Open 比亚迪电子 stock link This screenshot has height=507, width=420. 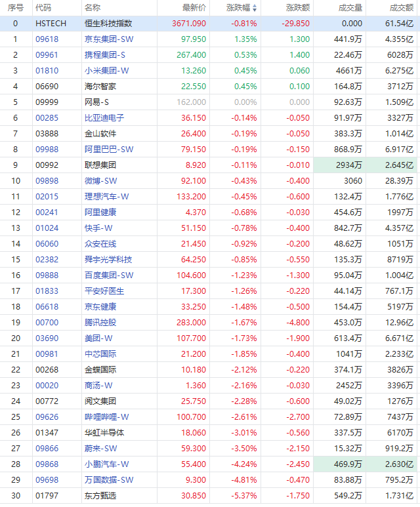(104, 118)
